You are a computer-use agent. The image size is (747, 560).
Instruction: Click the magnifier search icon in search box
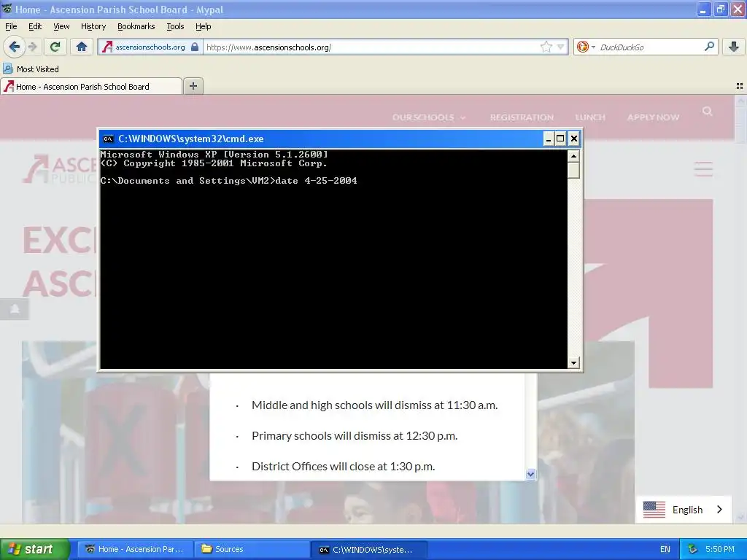[709, 47]
